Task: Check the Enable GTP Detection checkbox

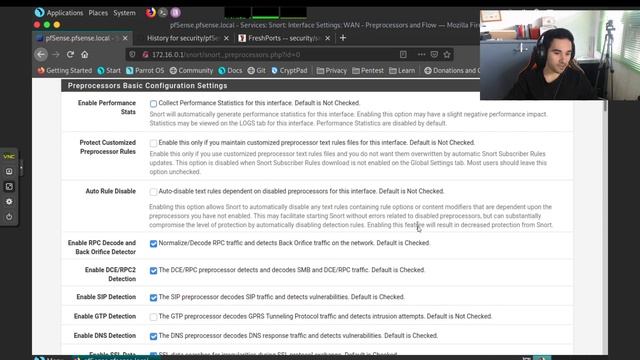Action: click(x=153, y=317)
